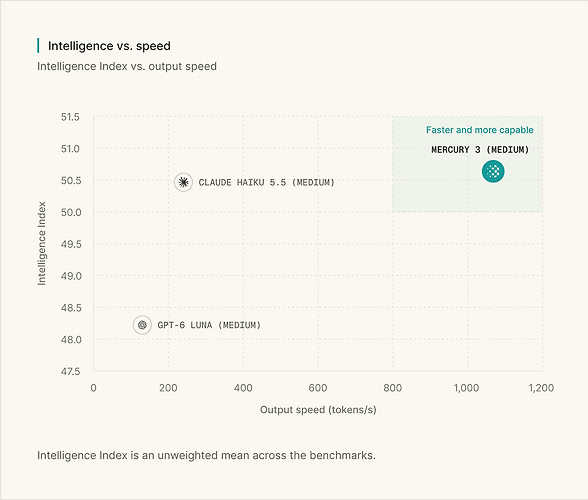Image resolution: width=588 pixels, height=500 pixels.
Task: Select the MERCURY 3 (MEDIUM) label
Action: 480,150
